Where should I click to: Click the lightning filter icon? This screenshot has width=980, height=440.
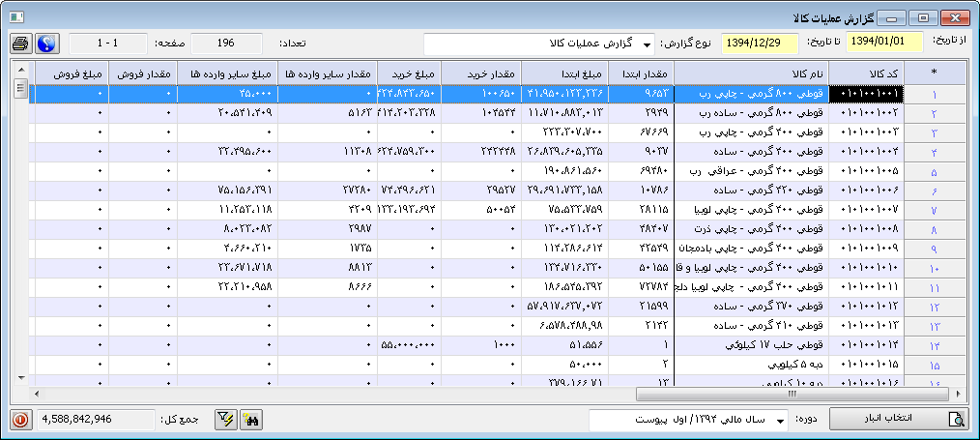[226, 420]
